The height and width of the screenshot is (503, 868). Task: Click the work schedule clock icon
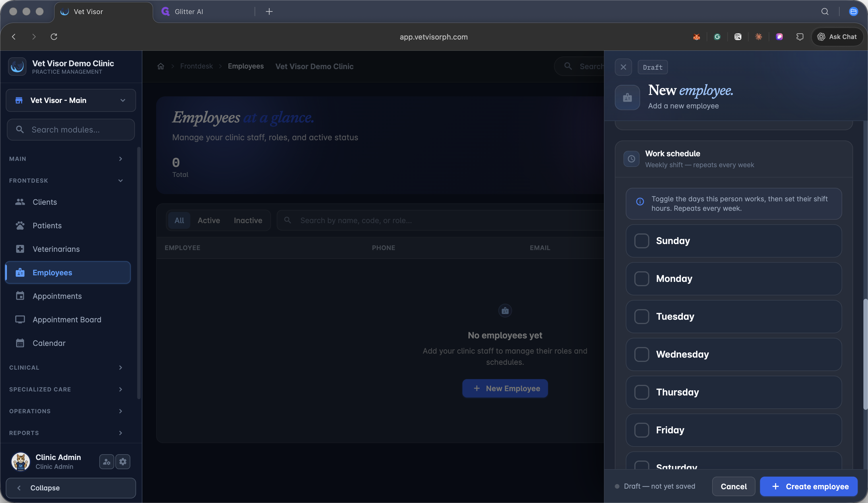click(x=631, y=159)
